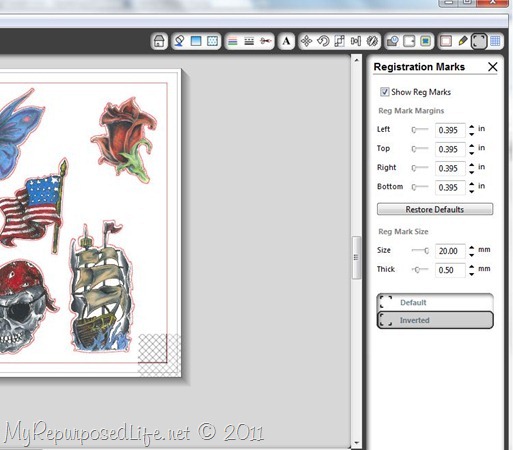
Task: Click the reg mark Thick slider
Action: click(x=420, y=269)
